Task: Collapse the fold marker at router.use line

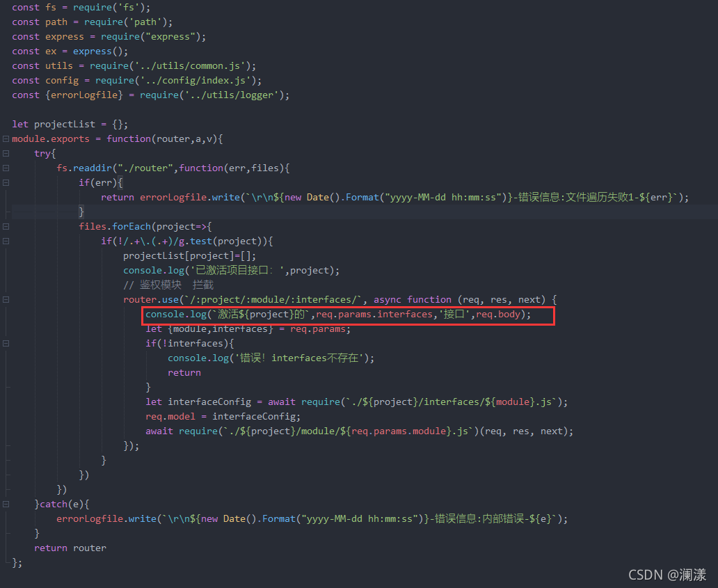Action: [6, 299]
